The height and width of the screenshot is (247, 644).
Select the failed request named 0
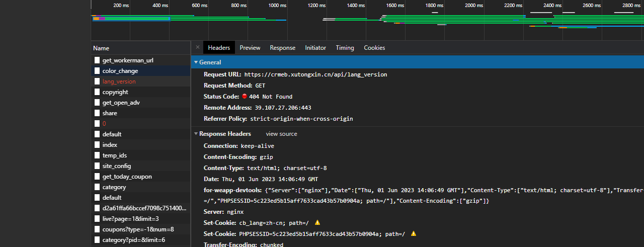pos(141,124)
